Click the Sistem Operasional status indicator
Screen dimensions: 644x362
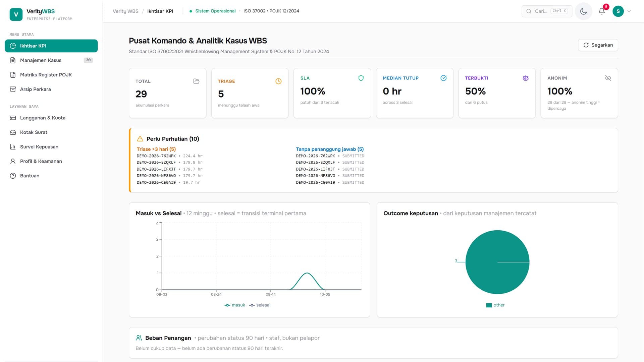pyautogui.click(x=213, y=11)
